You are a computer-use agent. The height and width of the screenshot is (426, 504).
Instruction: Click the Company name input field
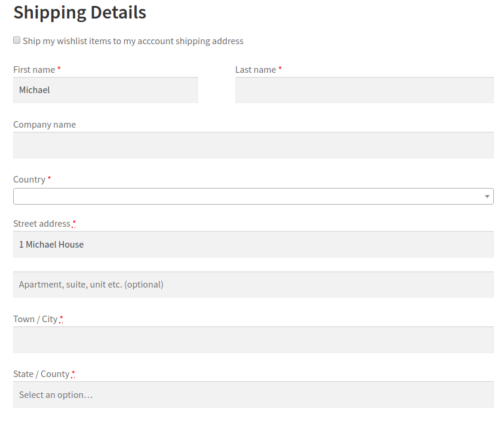point(253,145)
